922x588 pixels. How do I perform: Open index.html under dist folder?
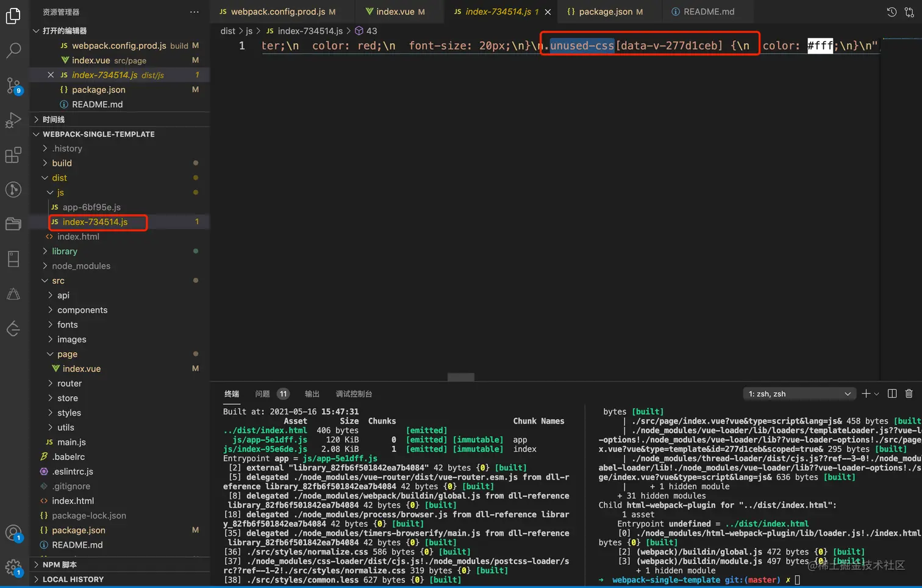(120, 236)
